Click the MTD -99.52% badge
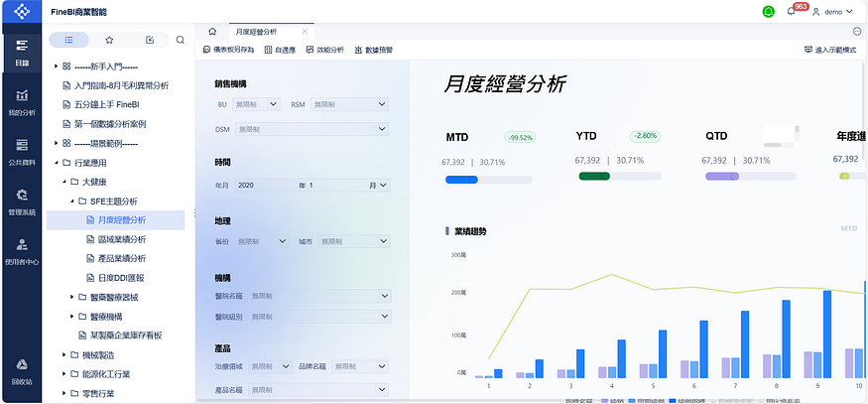 point(520,137)
